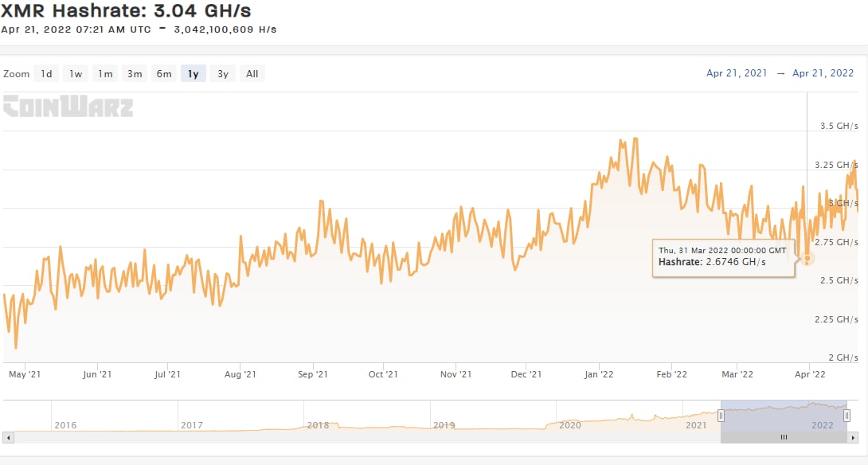This screenshot has width=868, height=465.
Task: Click the scrollbar thumb grip
Action: (x=784, y=437)
